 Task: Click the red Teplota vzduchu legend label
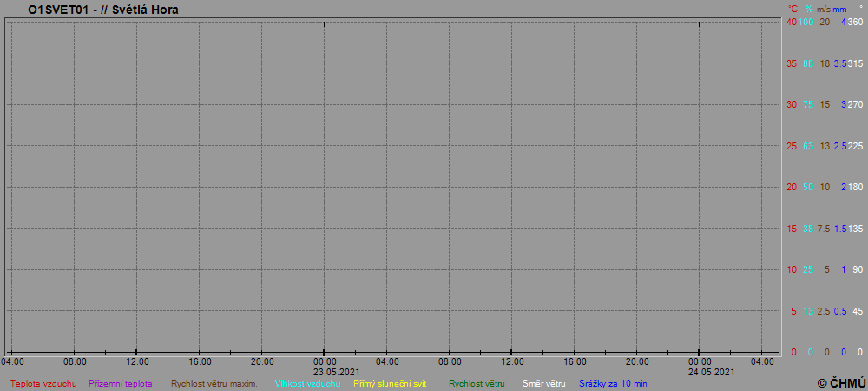tap(43, 383)
